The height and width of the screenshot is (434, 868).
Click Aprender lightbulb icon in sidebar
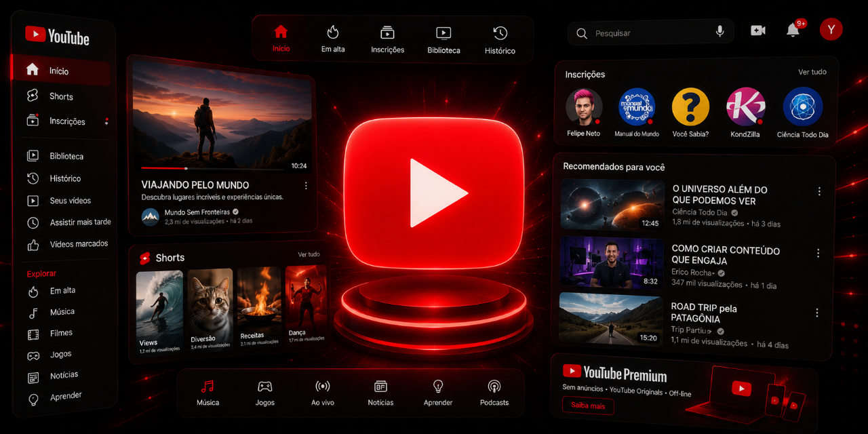[33, 399]
